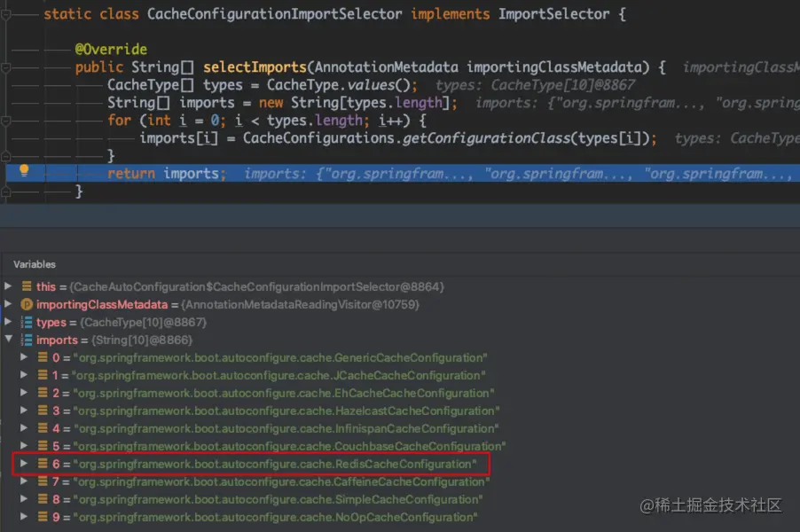Expand the types variable node
The width and height of the screenshot is (800, 532).
click(x=8, y=322)
